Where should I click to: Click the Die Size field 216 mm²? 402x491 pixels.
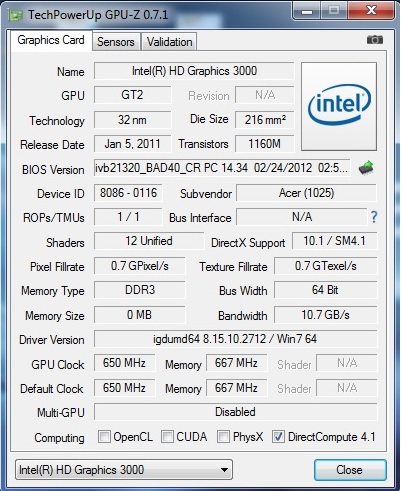(x=265, y=120)
